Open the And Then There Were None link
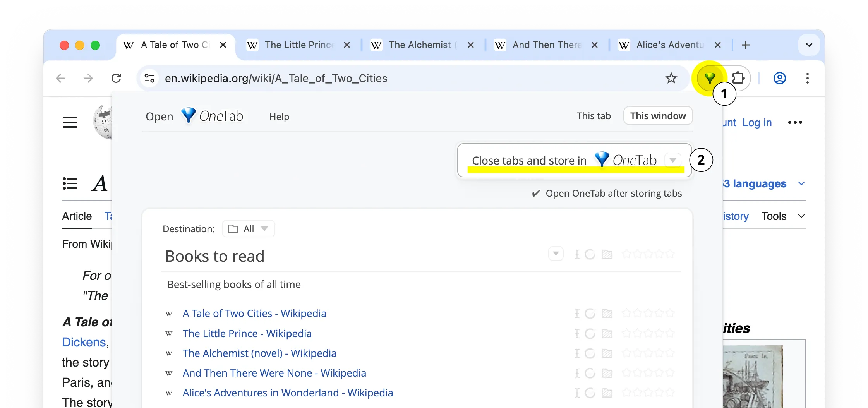The image size is (868, 408). click(x=274, y=373)
